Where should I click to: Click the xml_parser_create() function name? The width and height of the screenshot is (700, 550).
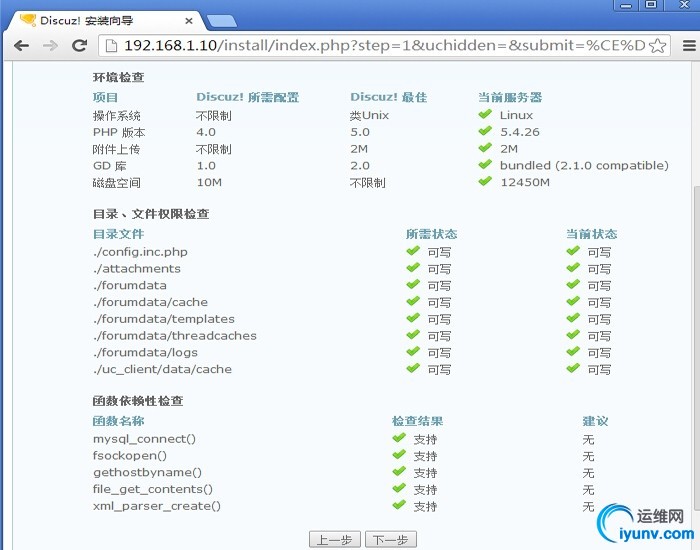click(157, 506)
